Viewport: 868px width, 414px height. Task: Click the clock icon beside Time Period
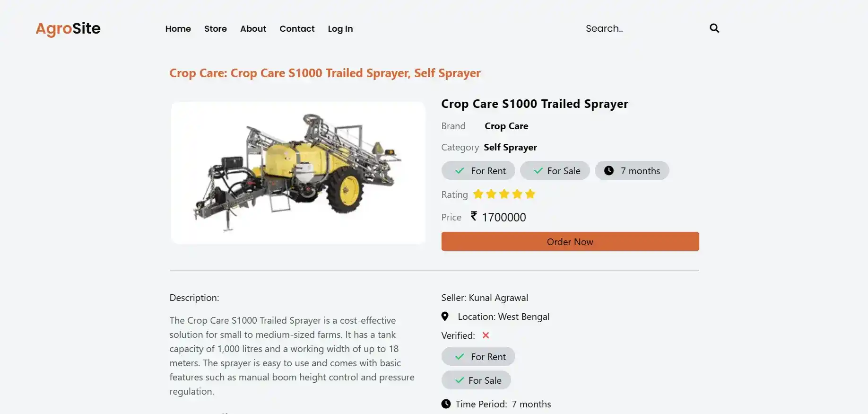[x=446, y=404]
